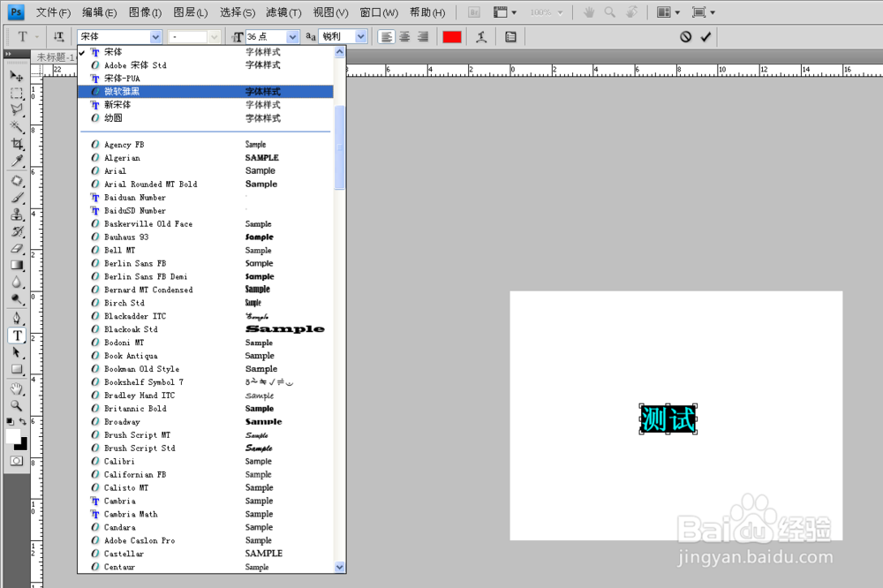Align text right
The image size is (883, 588).
(423, 36)
